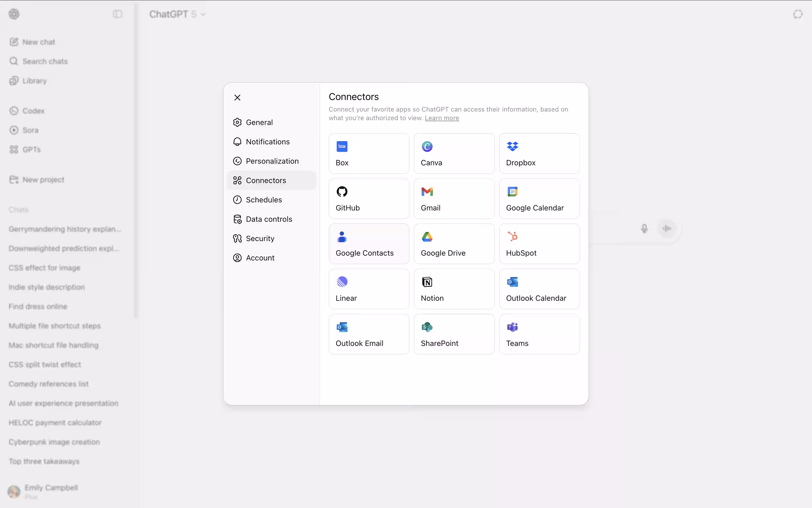
Task: Click the temporary chat icon at top right
Action: point(798,14)
